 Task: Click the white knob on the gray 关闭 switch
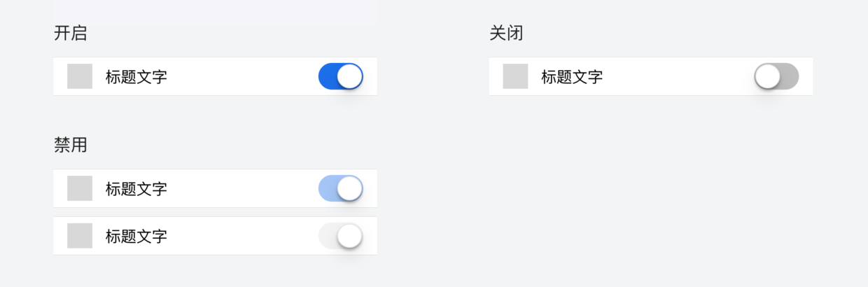point(767,76)
